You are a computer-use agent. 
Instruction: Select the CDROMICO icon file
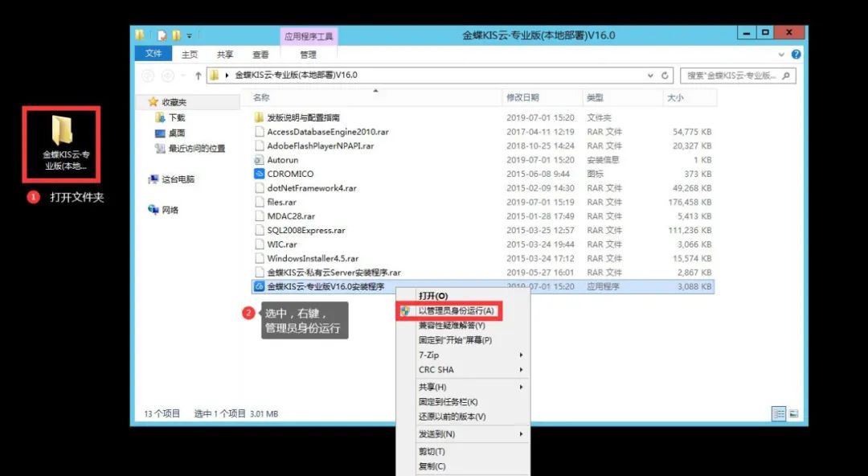[x=290, y=174]
